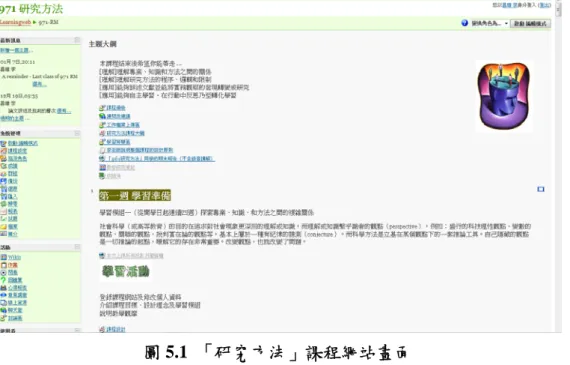
Task: Click the show-only-this-topic box icon for week one
Action: (541, 189)
